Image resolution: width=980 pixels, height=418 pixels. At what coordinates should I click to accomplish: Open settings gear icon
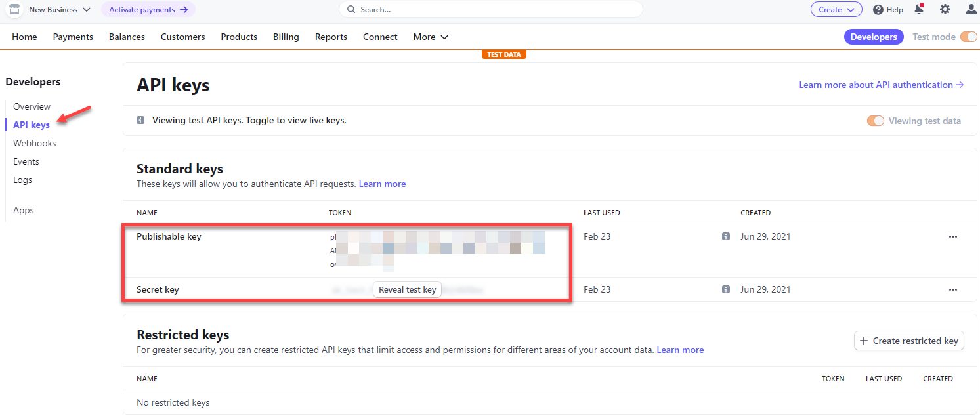tap(945, 10)
